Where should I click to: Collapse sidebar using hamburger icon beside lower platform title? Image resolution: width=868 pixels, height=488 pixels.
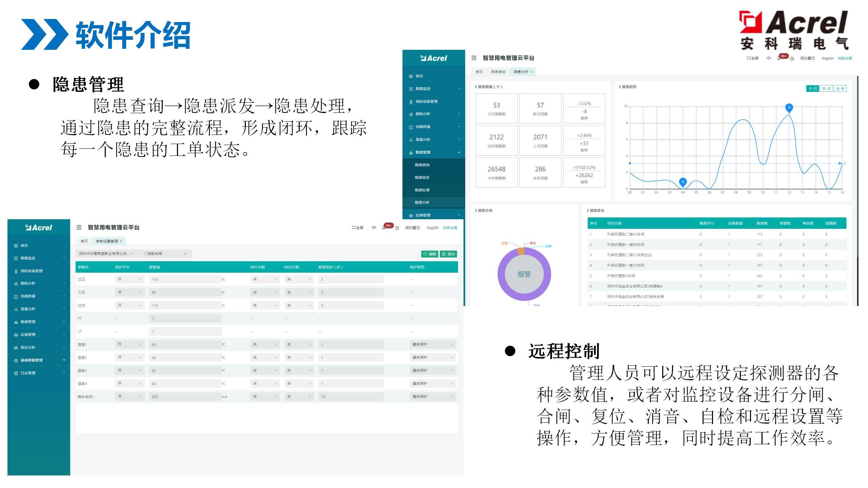click(79, 227)
